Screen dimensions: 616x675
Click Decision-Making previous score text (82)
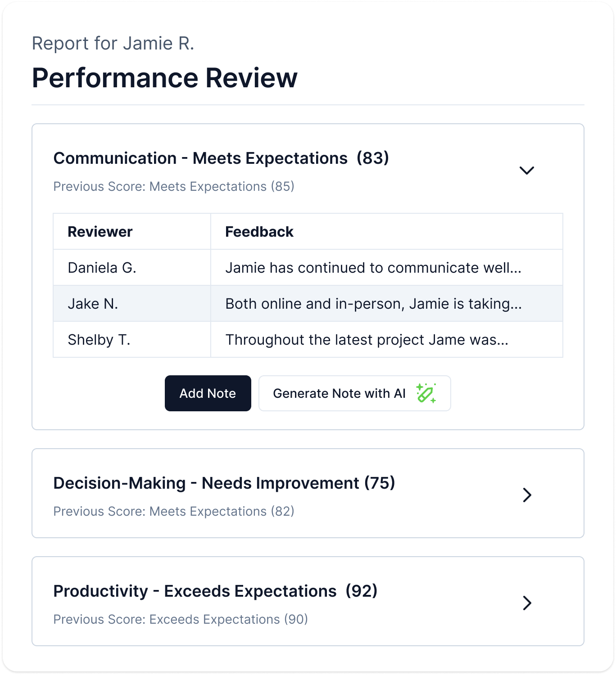pos(174,511)
